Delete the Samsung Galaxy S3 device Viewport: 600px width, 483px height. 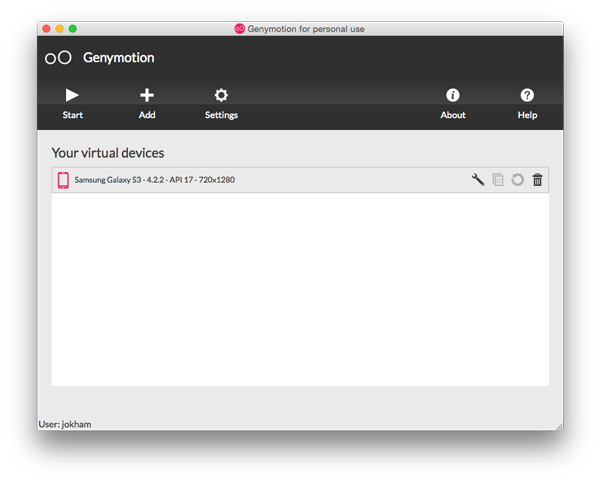(537, 179)
